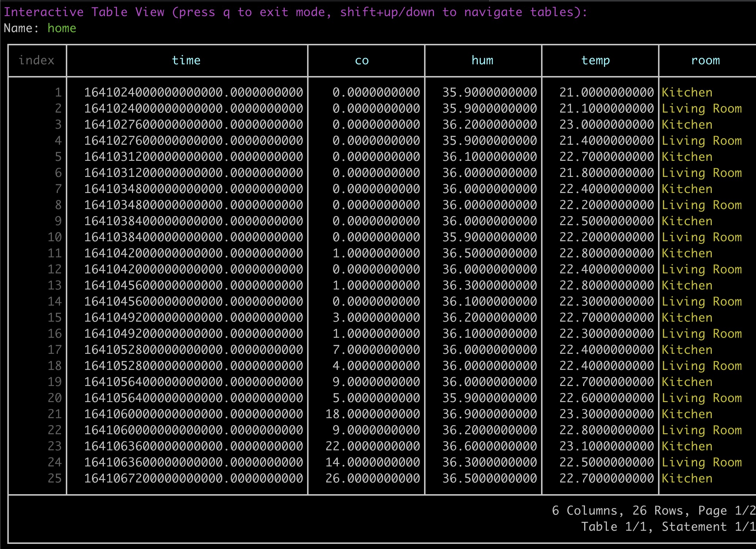Select the hum value 36.1000000000 in row 5
756x549 pixels.
(x=490, y=156)
